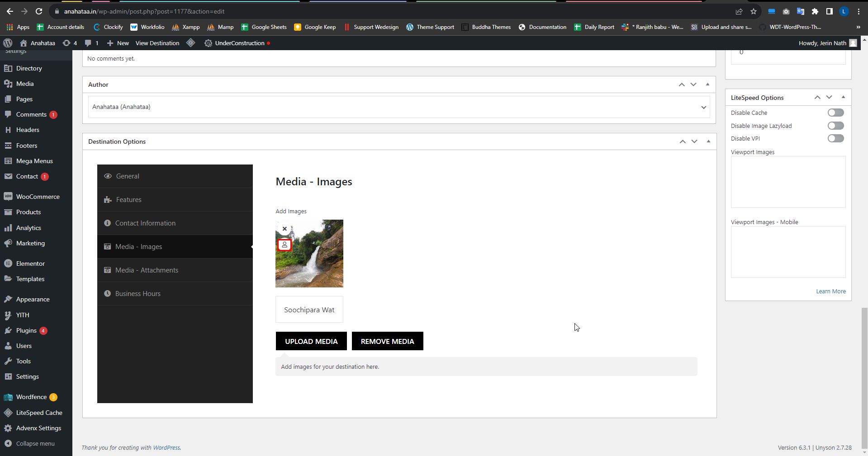Open comments bubble icon in admin bar

[91, 43]
